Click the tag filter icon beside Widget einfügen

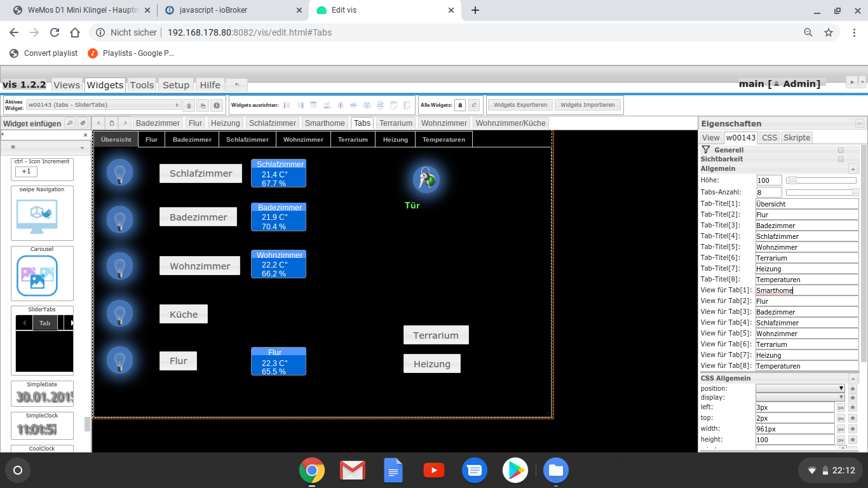[83, 123]
